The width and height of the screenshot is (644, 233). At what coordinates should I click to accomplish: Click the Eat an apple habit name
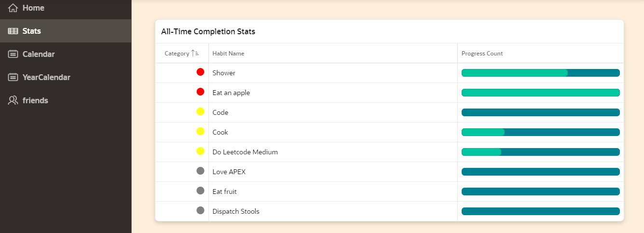click(x=231, y=93)
